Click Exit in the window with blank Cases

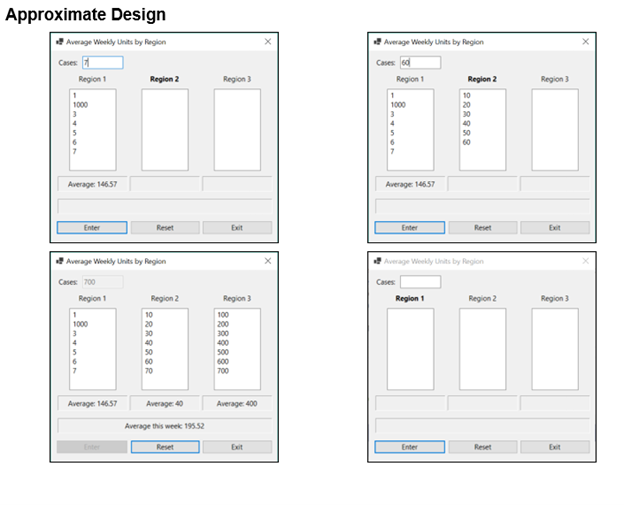click(555, 447)
